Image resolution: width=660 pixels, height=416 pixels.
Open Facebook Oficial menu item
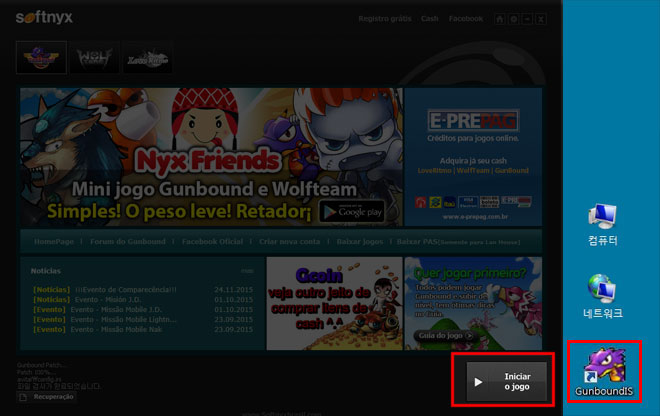[x=212, y=242]
